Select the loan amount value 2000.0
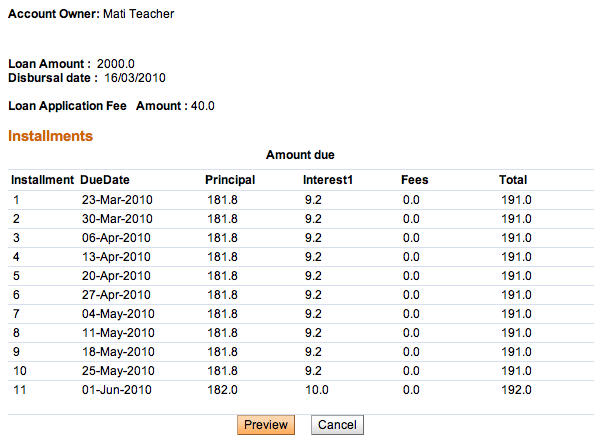 (x=116, y=64)
